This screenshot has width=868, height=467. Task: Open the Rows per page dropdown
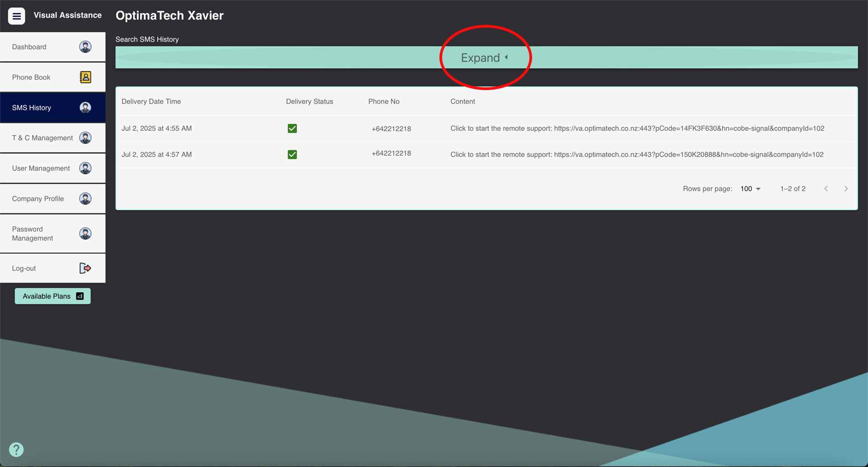750,189
